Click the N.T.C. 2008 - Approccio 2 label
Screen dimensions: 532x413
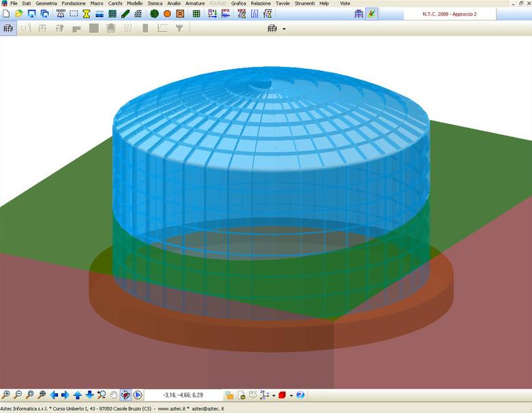click(x=450, y=14)
